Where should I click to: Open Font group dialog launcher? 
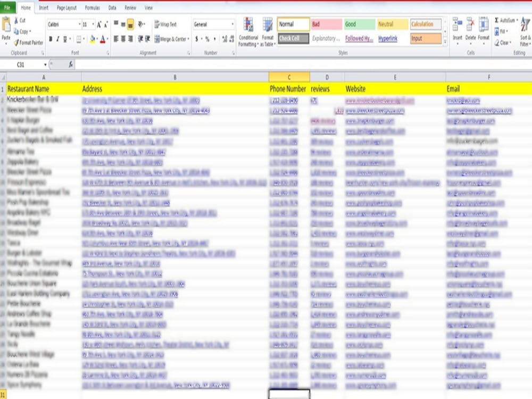[x=108, y=53]
